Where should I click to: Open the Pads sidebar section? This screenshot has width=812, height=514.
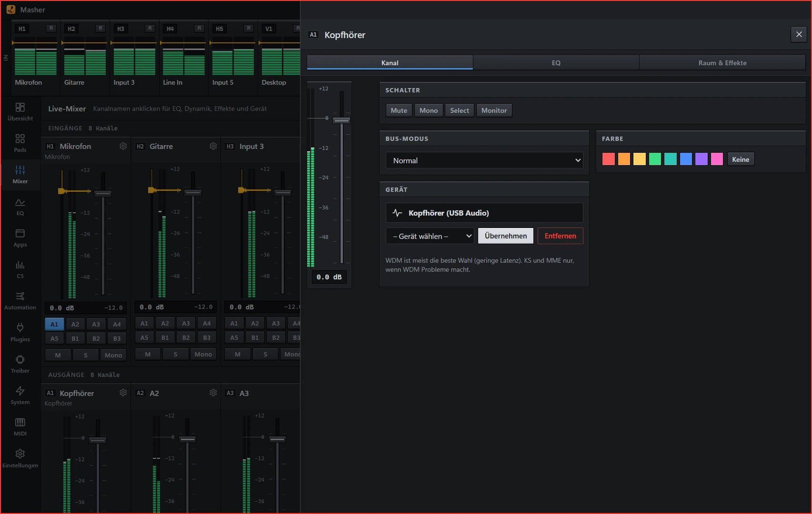tap(20, 143)
